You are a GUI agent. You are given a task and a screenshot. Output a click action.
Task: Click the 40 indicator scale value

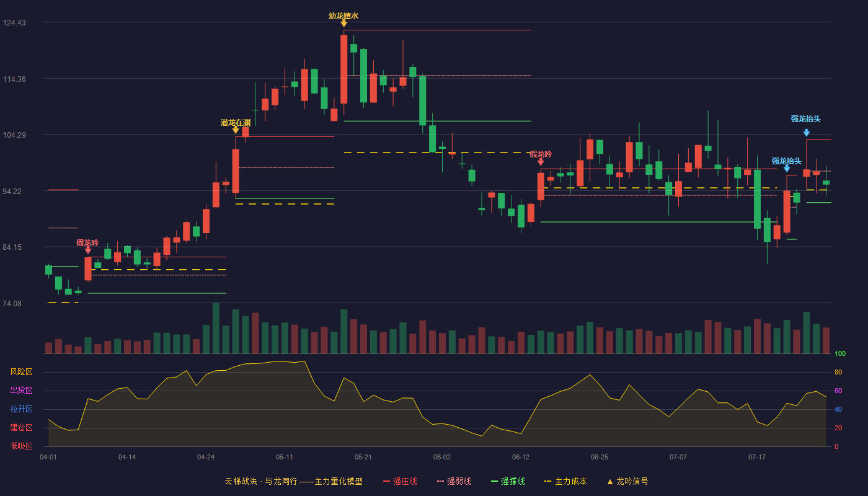[x=838, y=410]
